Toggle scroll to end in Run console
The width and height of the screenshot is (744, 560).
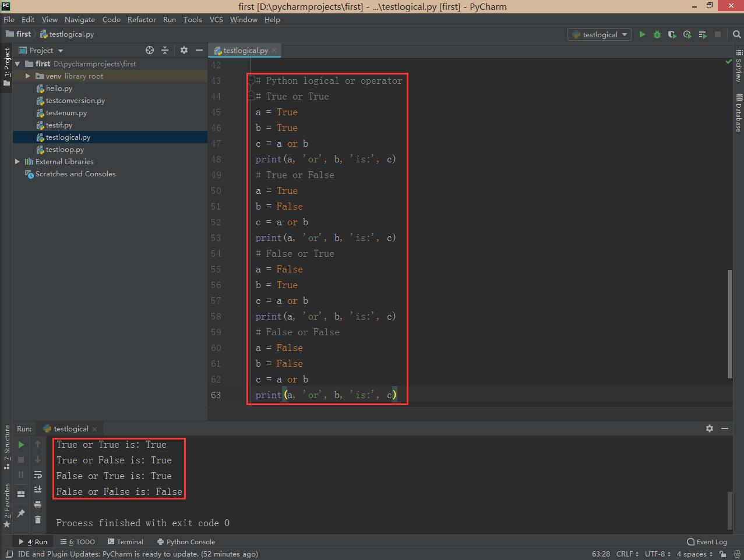coord(38,490)
